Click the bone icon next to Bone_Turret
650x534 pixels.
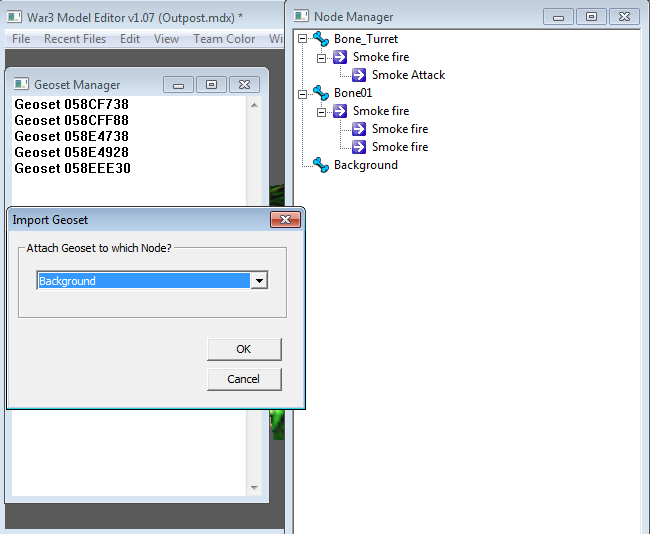(321, 39)
